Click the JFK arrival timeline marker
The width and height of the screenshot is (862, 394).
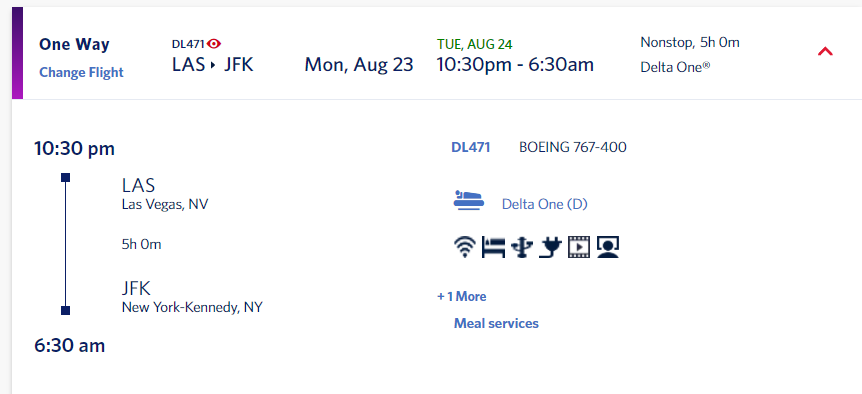[x=65, y=310]
